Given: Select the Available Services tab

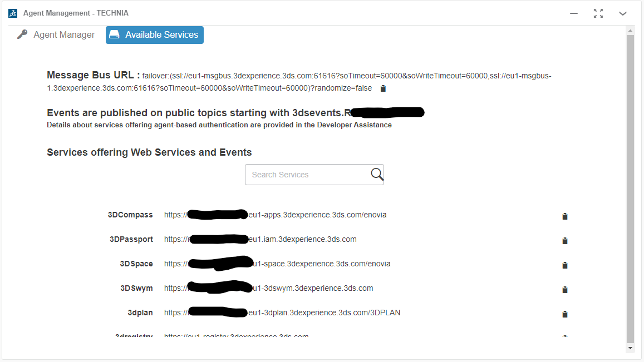Looking at the screenshot, I should (x=155, y=34).
